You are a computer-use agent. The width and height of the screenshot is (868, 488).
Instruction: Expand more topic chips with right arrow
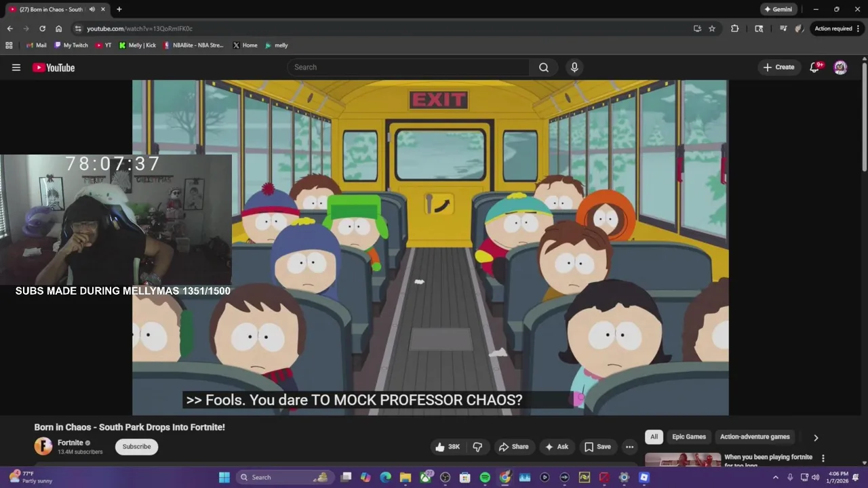[x=816, y=437]
